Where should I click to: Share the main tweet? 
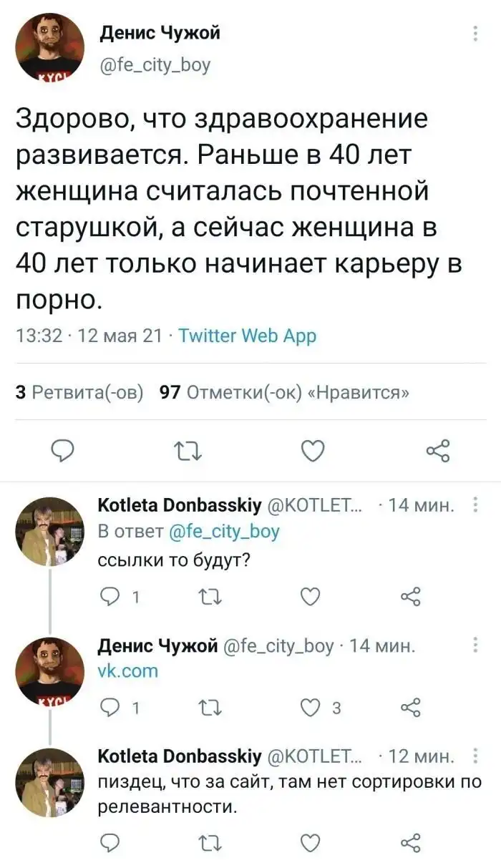click(x=437, y=451)
